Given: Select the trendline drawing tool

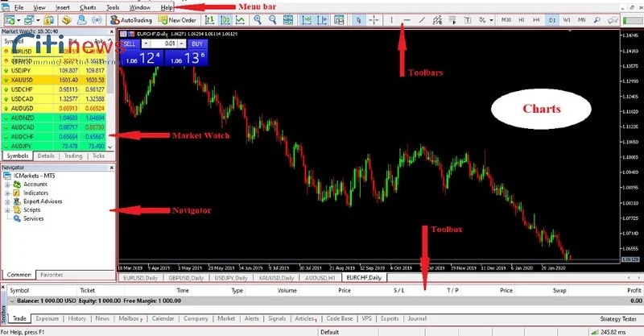Looking at the screenshot, I should [422, 19].
